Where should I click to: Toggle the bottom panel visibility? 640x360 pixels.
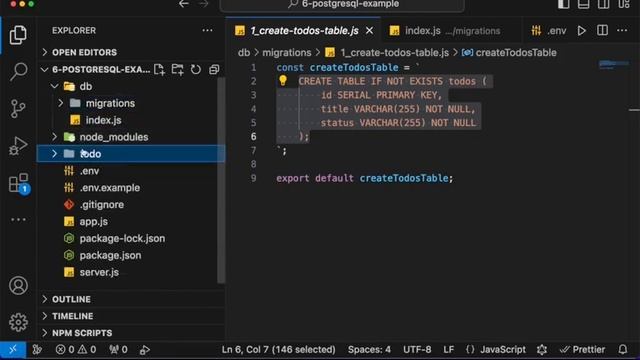click(x=584, y=4)
